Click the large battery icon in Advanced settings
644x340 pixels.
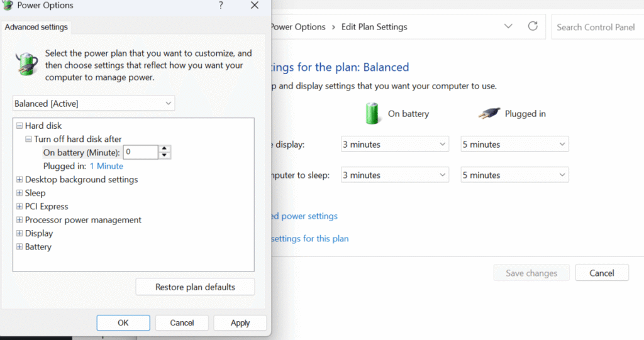pyautogui.click(x=26, y=65)
